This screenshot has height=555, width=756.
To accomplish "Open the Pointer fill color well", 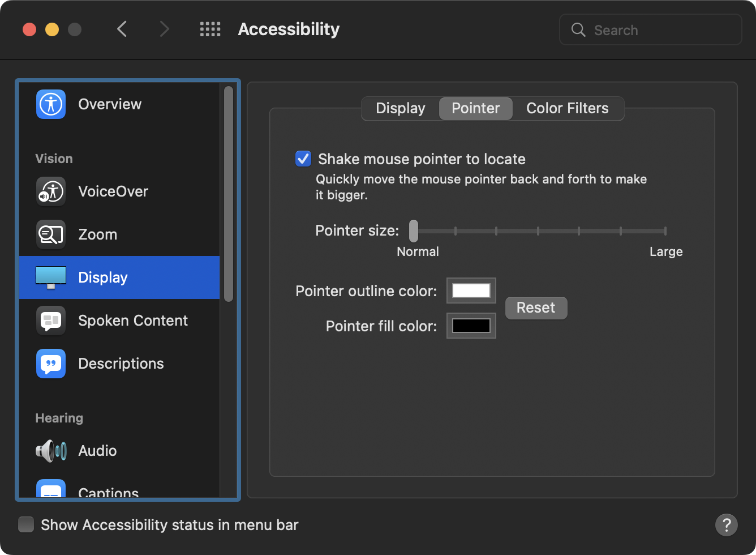I will [x=471, y=326].
